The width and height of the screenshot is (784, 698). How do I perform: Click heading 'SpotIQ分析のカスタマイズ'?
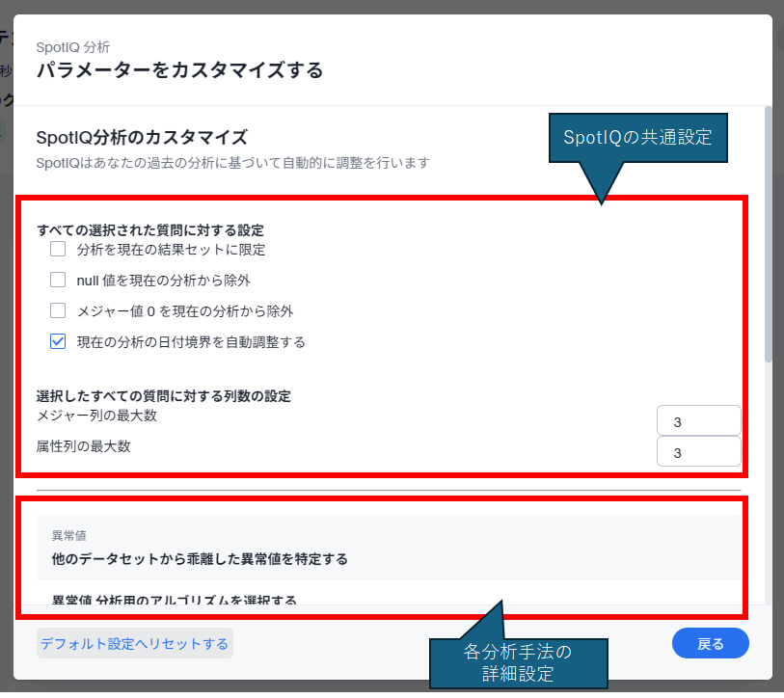click(142, 137)
